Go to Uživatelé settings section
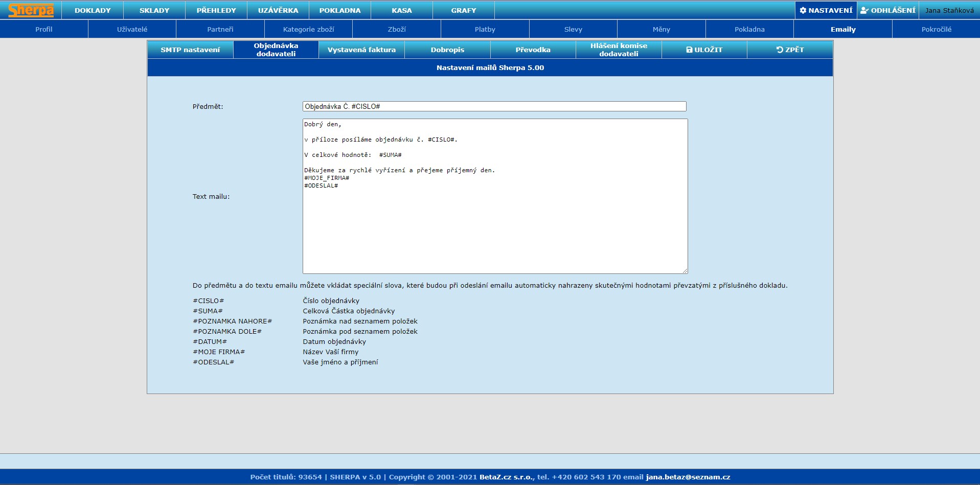980x485 pixels. tap(132, 29)
